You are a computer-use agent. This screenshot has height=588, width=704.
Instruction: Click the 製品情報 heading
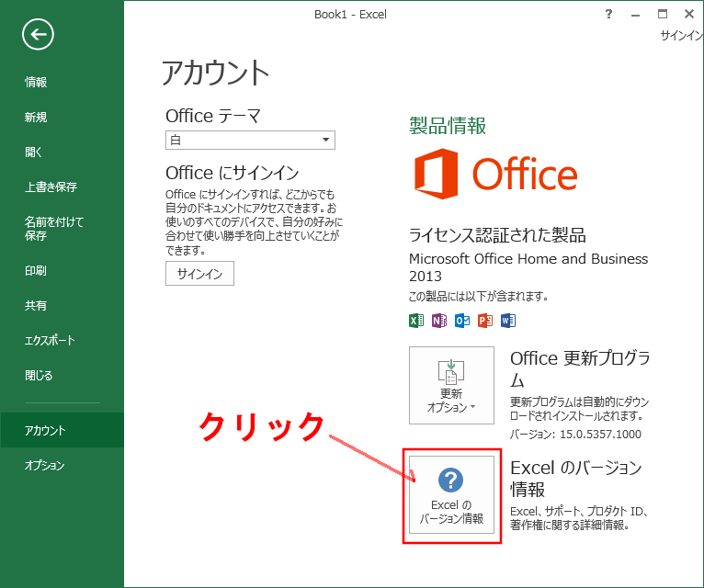(x=448, y=125)
